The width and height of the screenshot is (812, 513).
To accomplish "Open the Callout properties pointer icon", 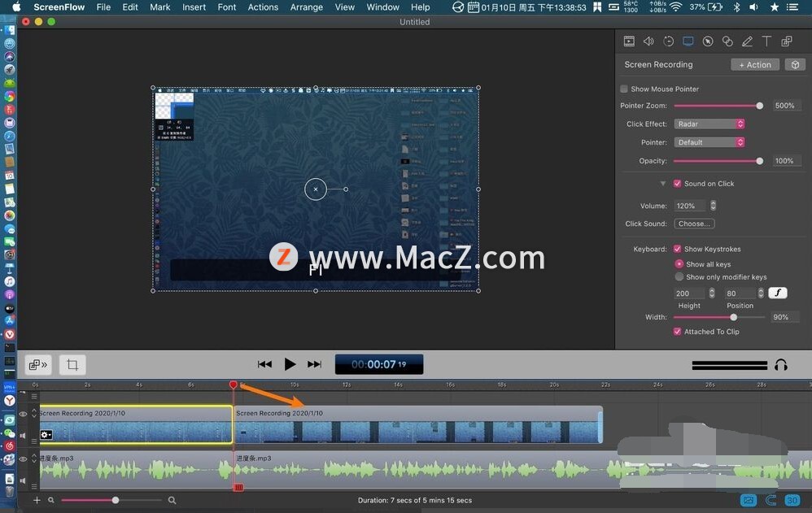I will pos(707,41).
